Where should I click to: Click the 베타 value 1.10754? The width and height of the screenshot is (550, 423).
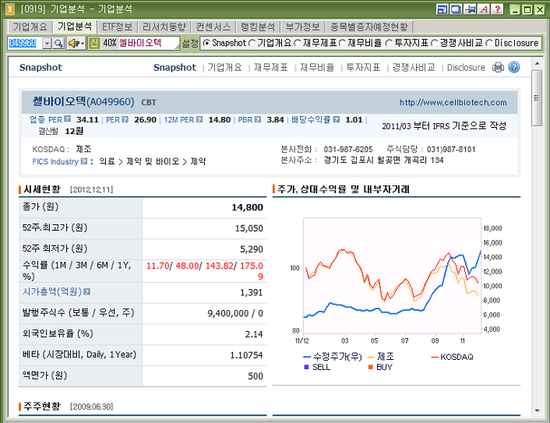click(x=246, y=355)
